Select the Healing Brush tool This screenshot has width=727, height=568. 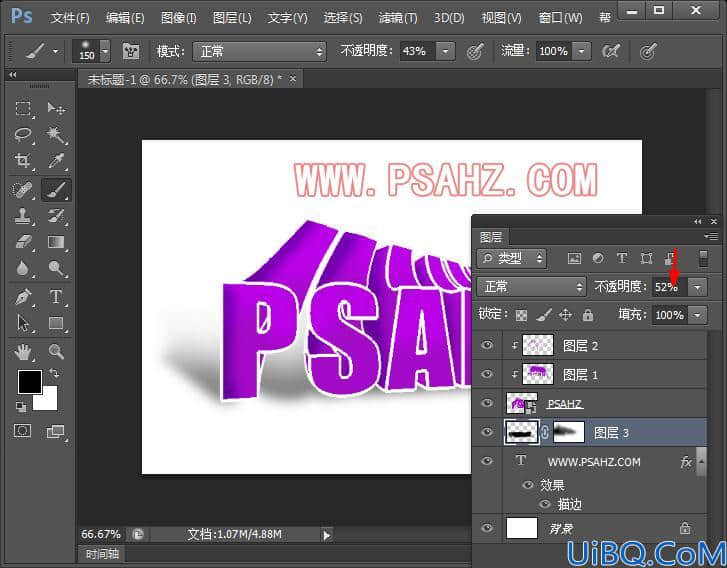pyautogui.click(x=23, y=190)
